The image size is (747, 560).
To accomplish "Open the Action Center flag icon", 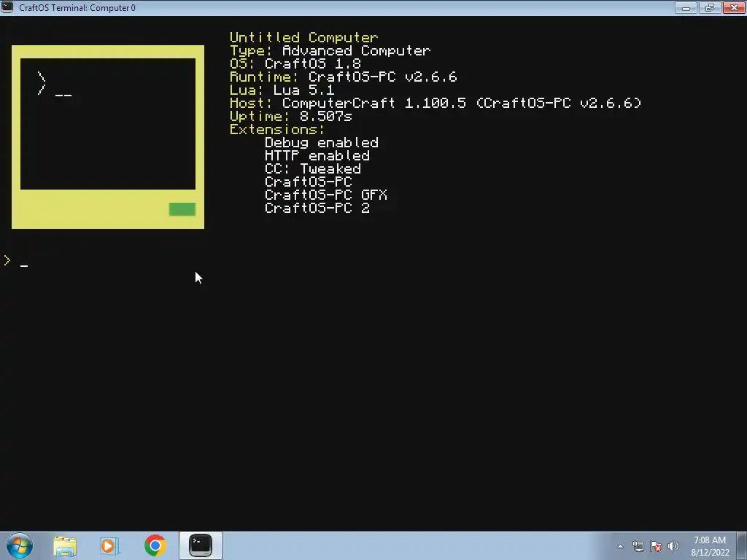I will 656,546.
